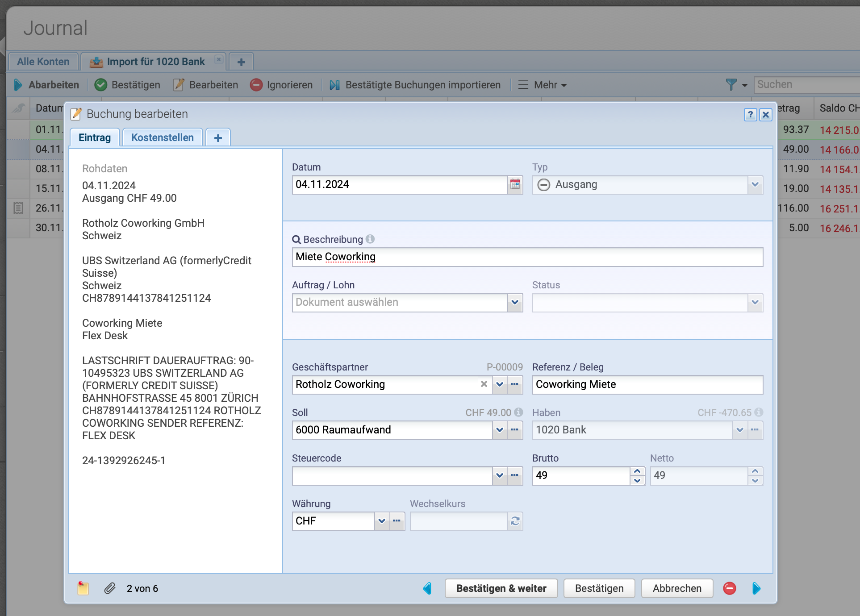This screenshot has width=860, height=616.
Task: Click the Soll account field 6000 Raumaufwand
Action: (392, 430)
